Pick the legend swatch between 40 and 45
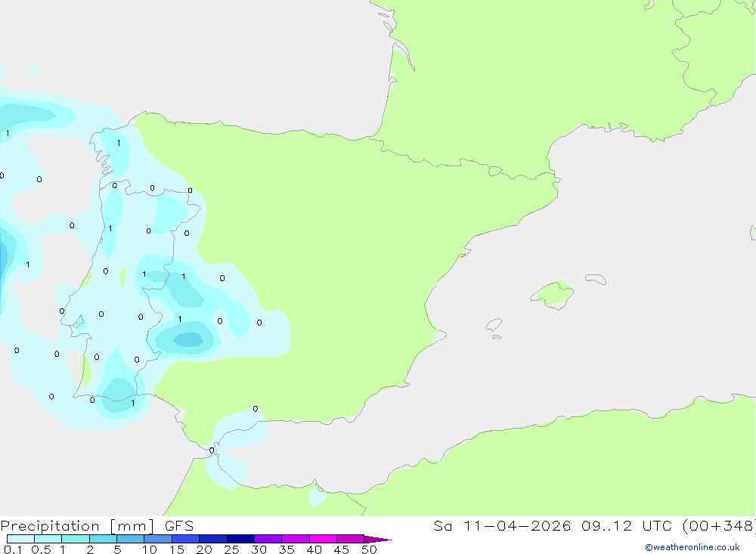Screen dimensions: 756x554 [x=323, y=539]
